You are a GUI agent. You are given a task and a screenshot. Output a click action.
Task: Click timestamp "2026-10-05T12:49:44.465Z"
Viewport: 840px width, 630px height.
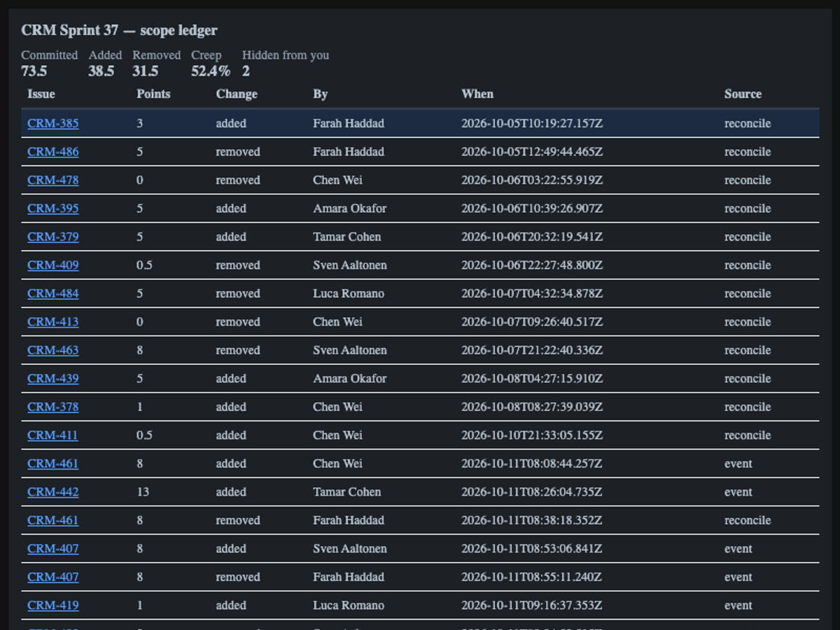coord(532,152)
